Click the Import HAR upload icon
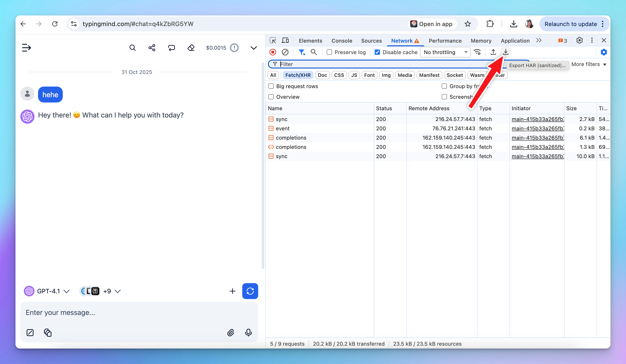 (x=493, y=52)
